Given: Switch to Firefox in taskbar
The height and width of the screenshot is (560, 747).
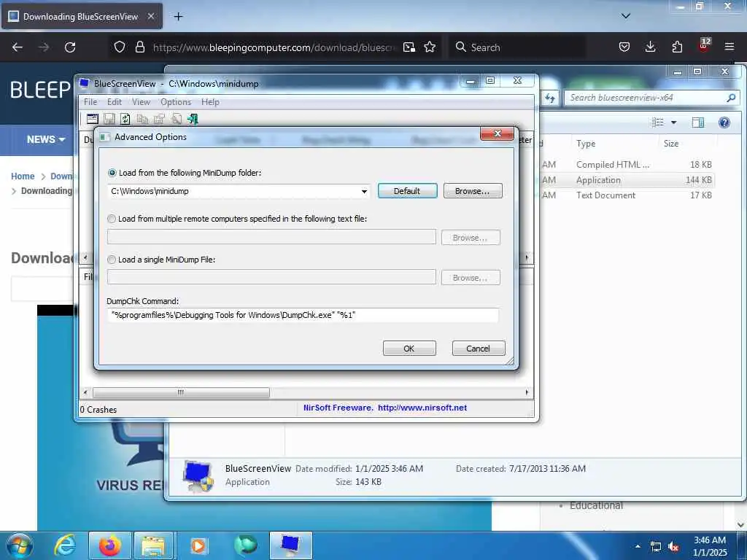Looking at the screenshot, I should pos(109,545).
